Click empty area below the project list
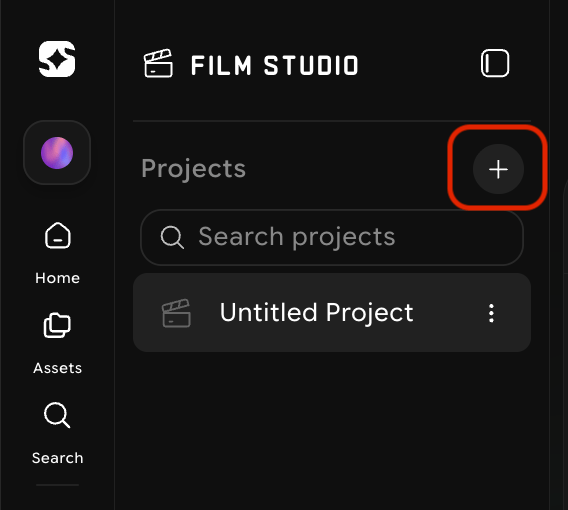The height and width of the screenshot is (510, 568). tap(332, 427)
